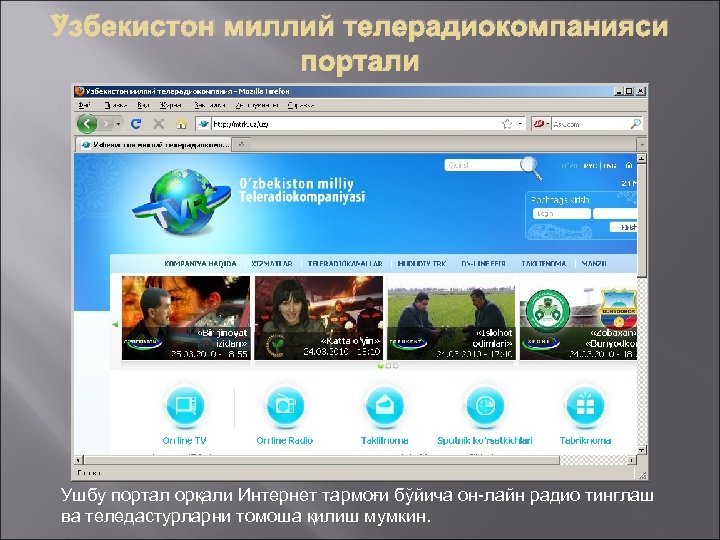Click the Kirish sign-in button
This screenshot has width=720, height=540.
point(623,227)
